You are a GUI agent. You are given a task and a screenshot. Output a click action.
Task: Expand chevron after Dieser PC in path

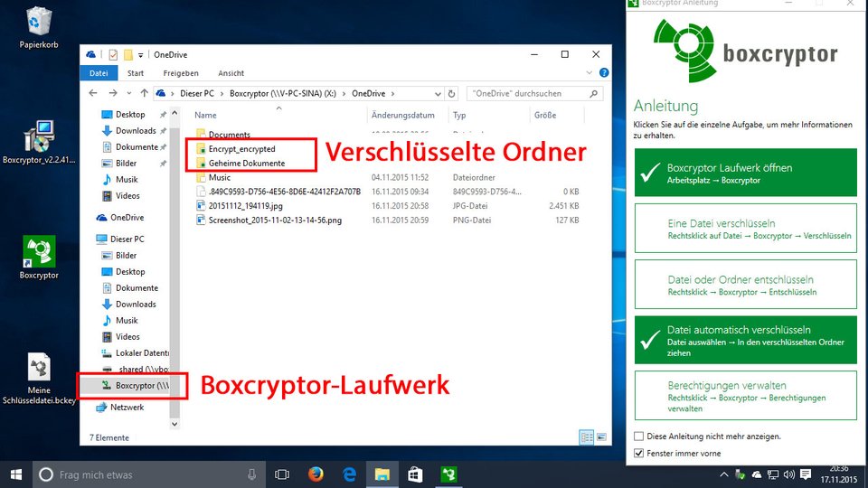pos(222,93)
